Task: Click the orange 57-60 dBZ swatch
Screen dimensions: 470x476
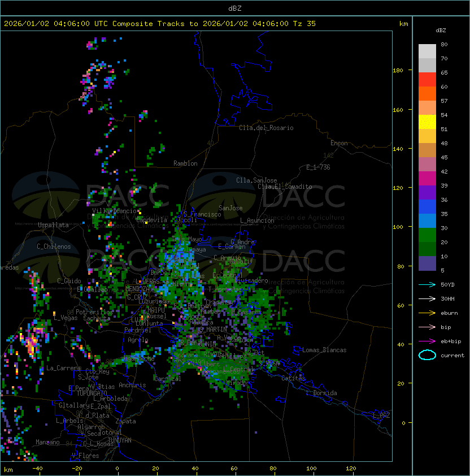Action: click(427, 93)
